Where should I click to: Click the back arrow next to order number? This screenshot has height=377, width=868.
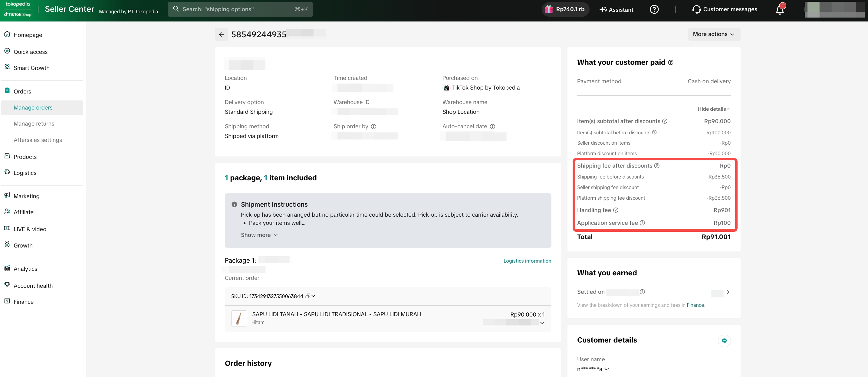(221, 34)
